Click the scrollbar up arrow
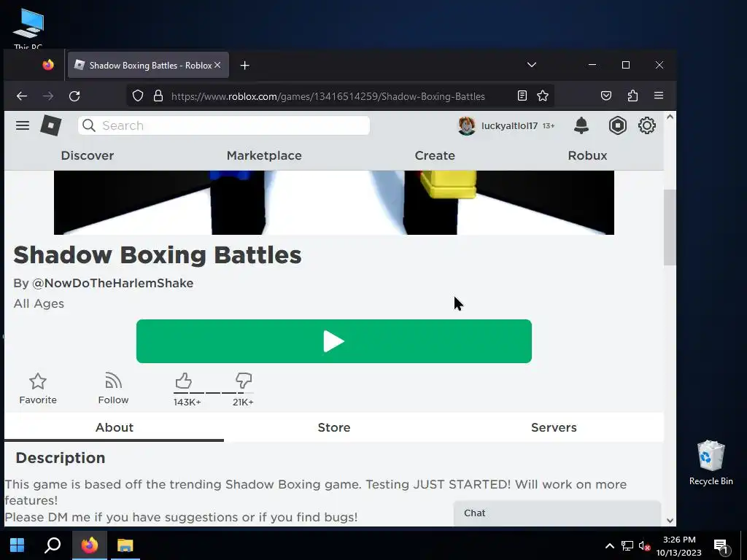The height and width of the screenshot is (560, 747). pos(670,117)
